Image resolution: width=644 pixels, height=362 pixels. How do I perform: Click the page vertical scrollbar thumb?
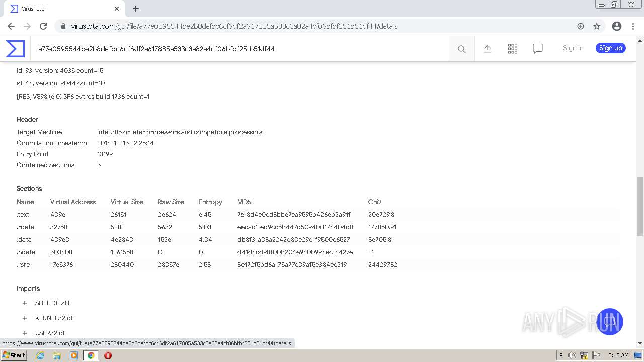coord(640,206)
